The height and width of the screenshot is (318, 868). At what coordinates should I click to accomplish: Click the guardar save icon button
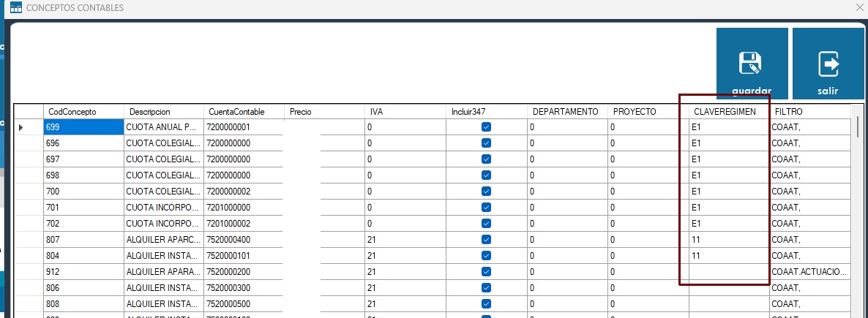click(752, 64)
